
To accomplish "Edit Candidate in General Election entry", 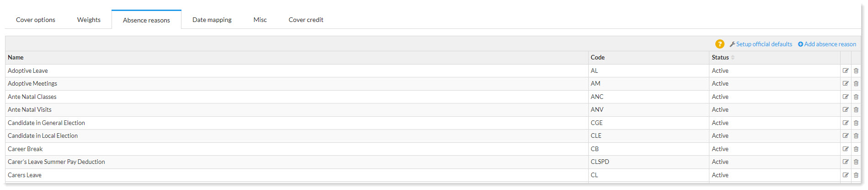I will click(846, 123).
